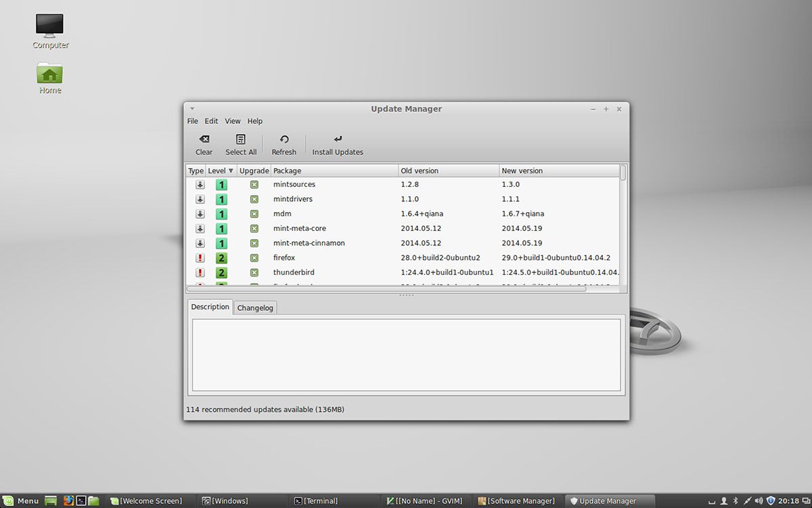Click the user account tray icon
Viewport: 812px width, 508px height.
click(725, 501)
